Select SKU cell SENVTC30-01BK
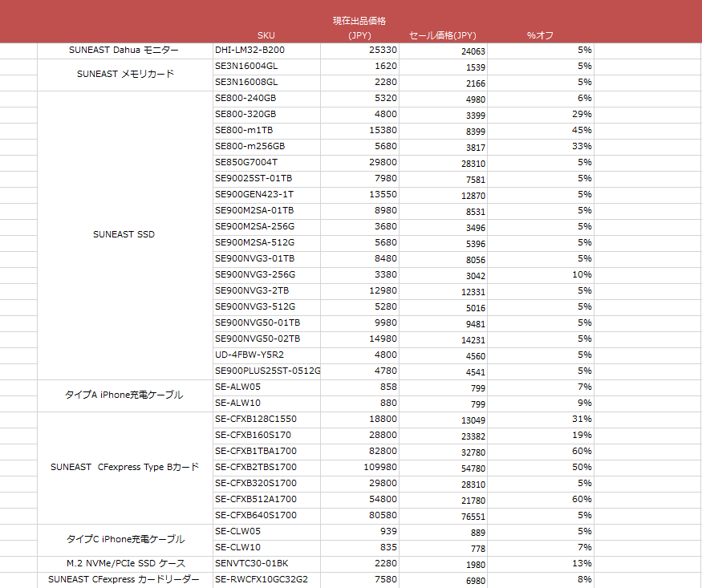Viewport: 702px width, 588px height. point(267,564)
